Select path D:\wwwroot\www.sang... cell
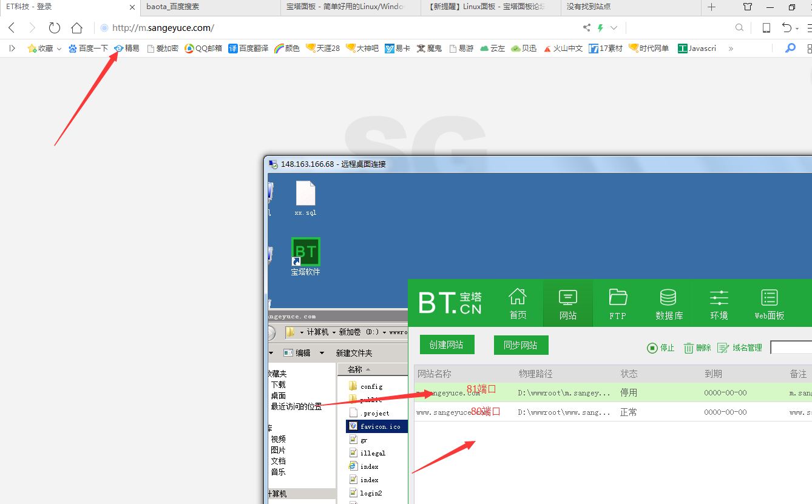This screenshot has height=504, width=812. (564, 412)
